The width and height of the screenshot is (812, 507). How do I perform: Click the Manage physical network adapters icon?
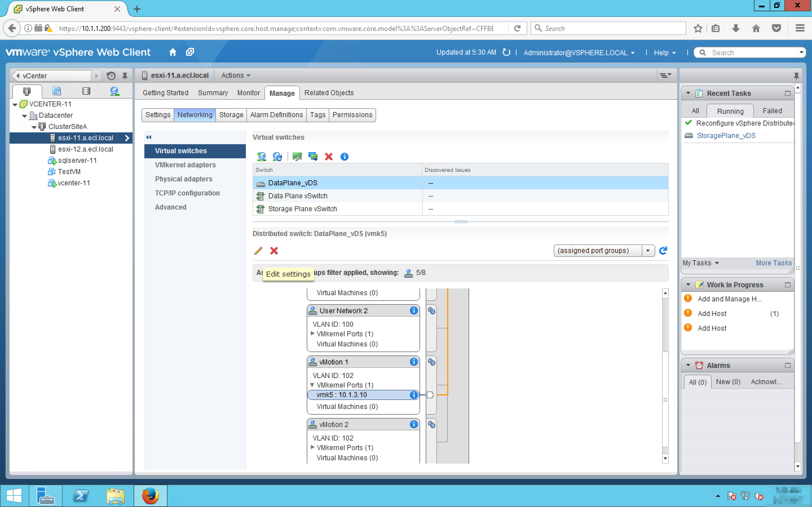[297, 157]
